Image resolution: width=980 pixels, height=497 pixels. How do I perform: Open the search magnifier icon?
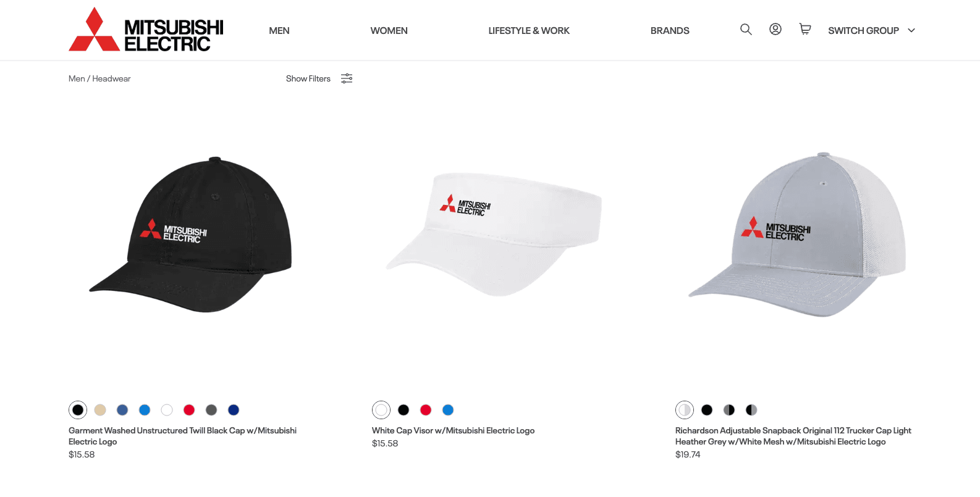[746, 29]
